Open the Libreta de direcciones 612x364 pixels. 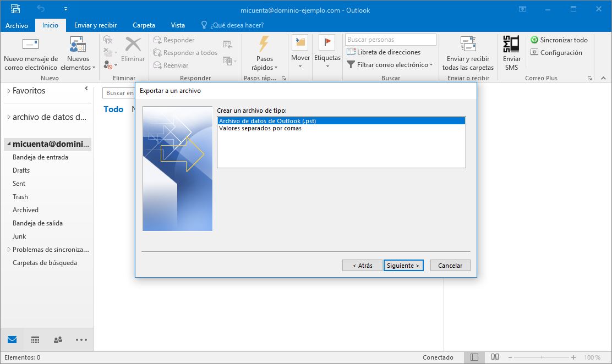pos(384,52)
